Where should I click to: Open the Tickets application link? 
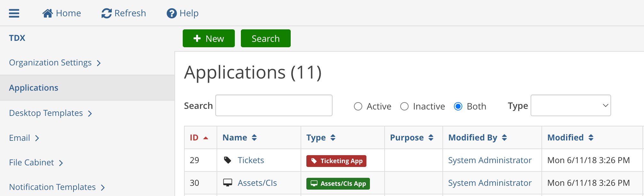[x=251, y=160]
